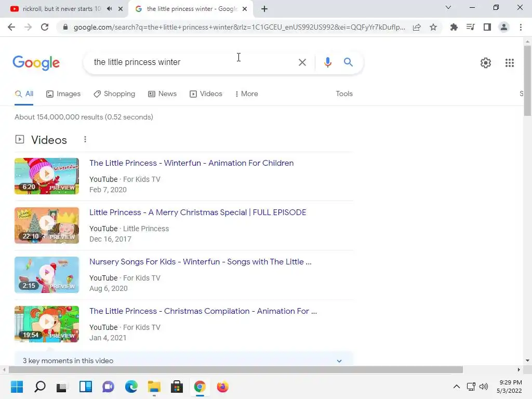Screen dimensions: 532x399
Task: Open A Merry Christmas Special link
Action: tap(198, 212)
